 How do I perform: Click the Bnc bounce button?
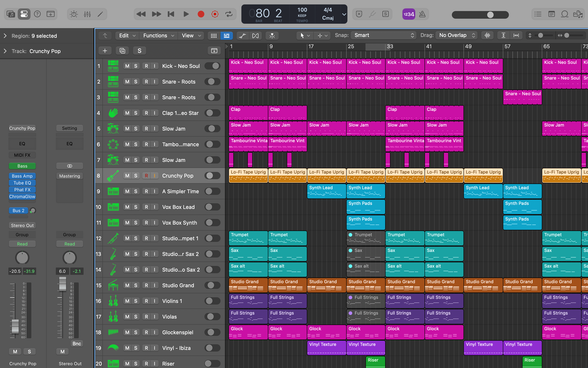(x=77, y=343)
